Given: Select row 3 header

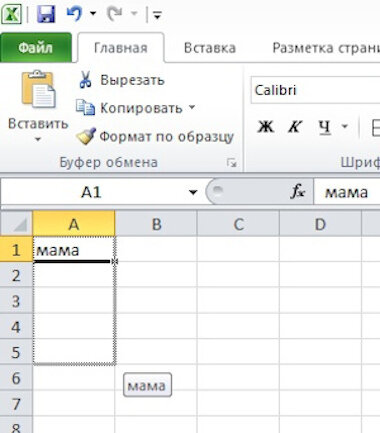Looking at the screenshot, I should click(16, 301).
